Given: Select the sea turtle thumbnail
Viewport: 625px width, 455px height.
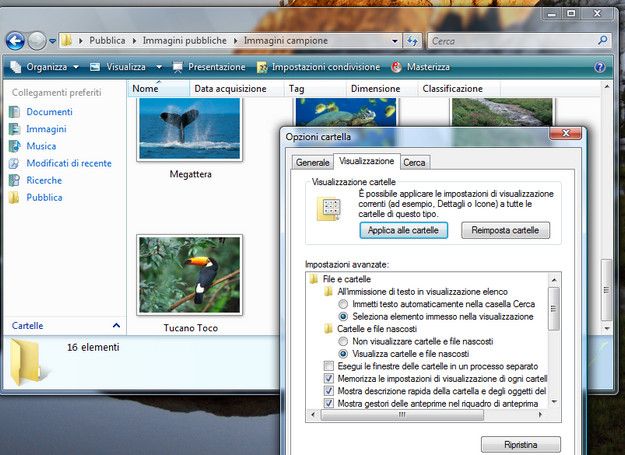Looking at the screenshot, I should click(346, 112).
